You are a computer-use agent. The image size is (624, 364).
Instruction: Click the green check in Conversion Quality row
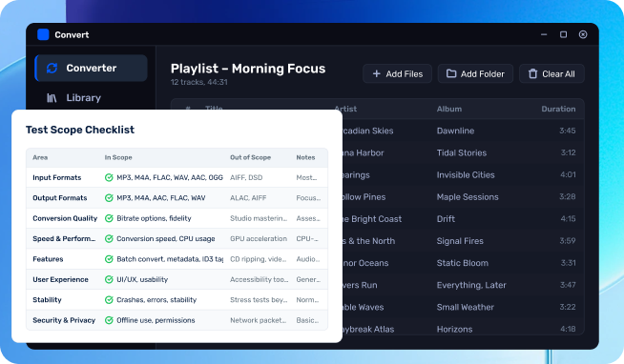coord(109,218)
